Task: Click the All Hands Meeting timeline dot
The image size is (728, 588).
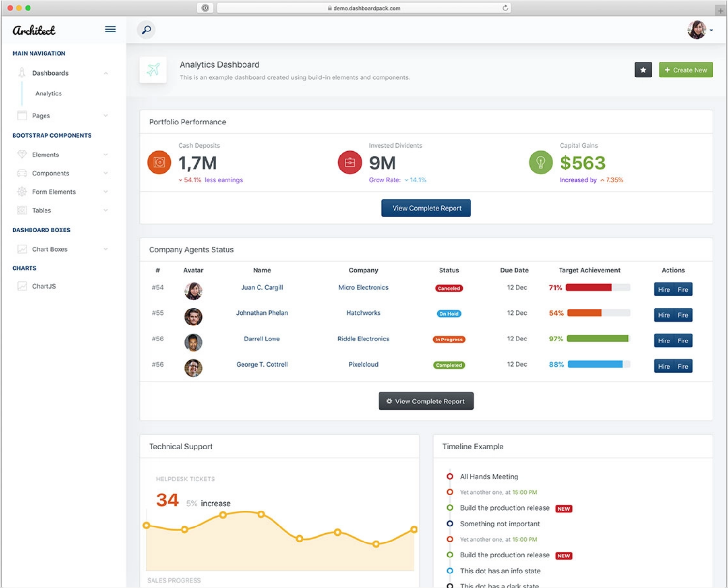Action: [x=450, y=476]
